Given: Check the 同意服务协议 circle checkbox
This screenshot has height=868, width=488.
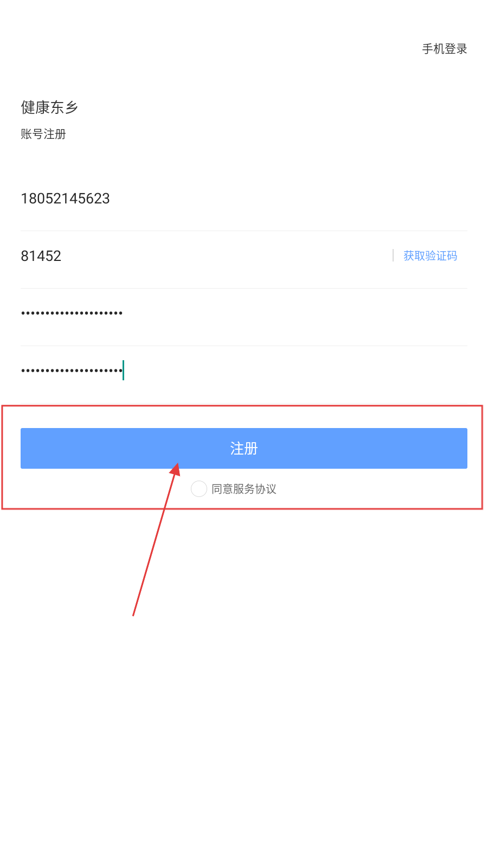Looking at the screenshot, I should [199, 489].
